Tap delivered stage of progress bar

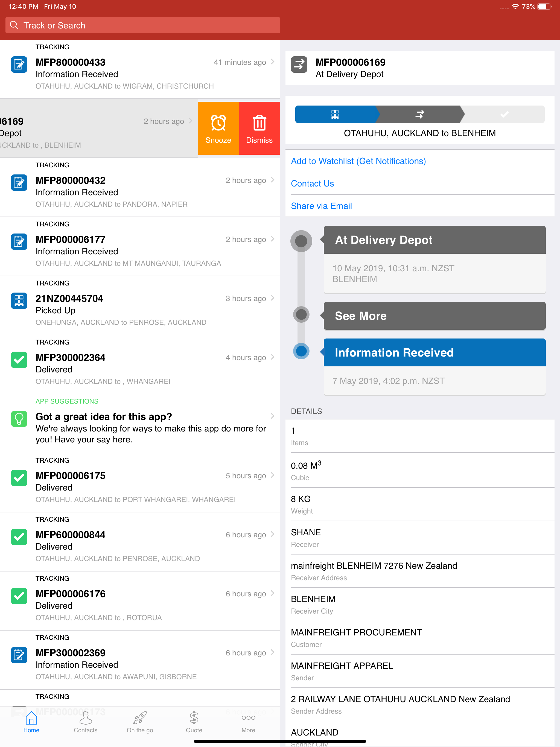(x=504, y=114)
